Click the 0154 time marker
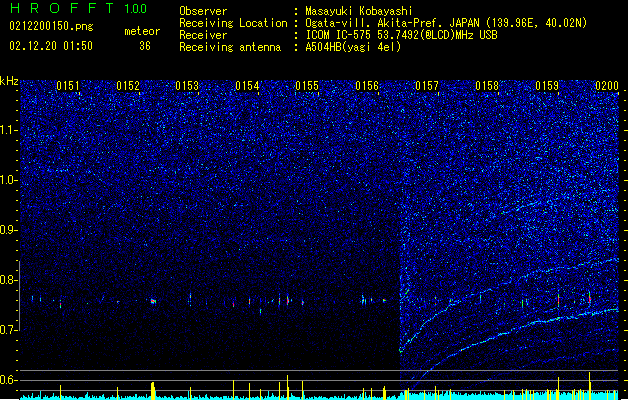The width and height of the screenshot is (629, 400). 248,86
